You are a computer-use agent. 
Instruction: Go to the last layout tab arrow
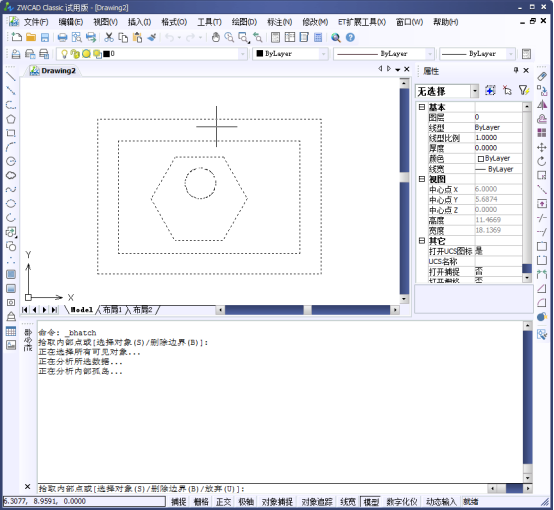(x=54, y=310)
